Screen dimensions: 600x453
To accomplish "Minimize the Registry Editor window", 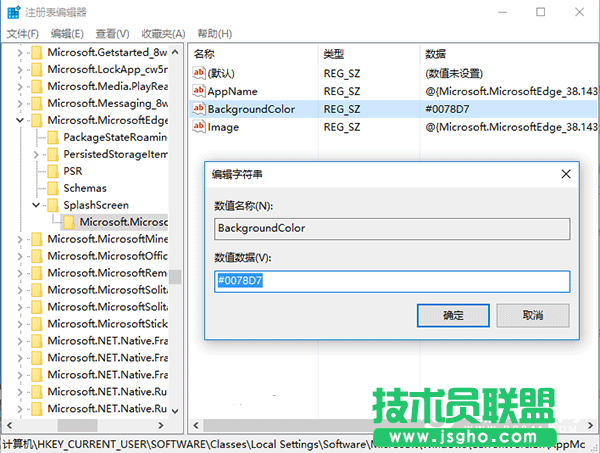I will click(502, 12).
